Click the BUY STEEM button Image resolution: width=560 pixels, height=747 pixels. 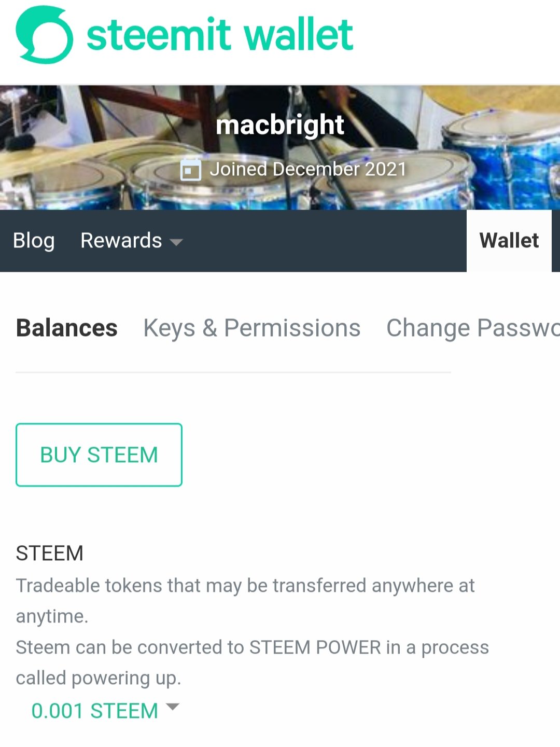(99, 455)
